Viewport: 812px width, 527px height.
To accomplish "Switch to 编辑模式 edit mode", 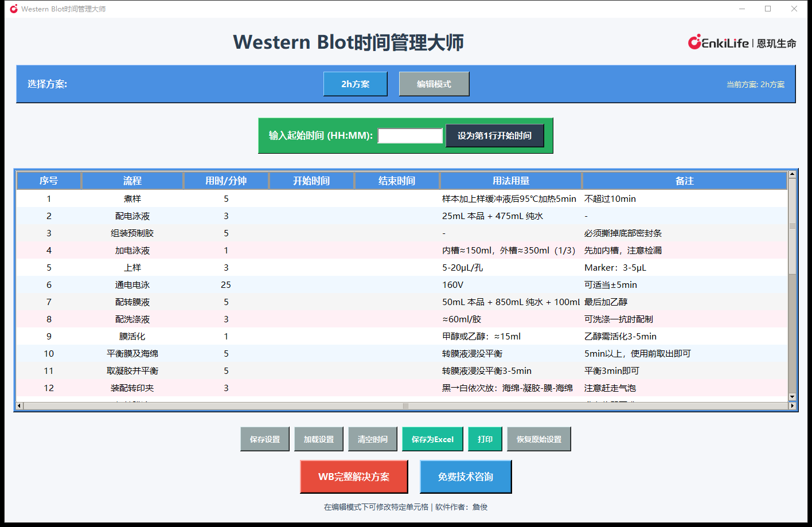I will coord(434,84).
